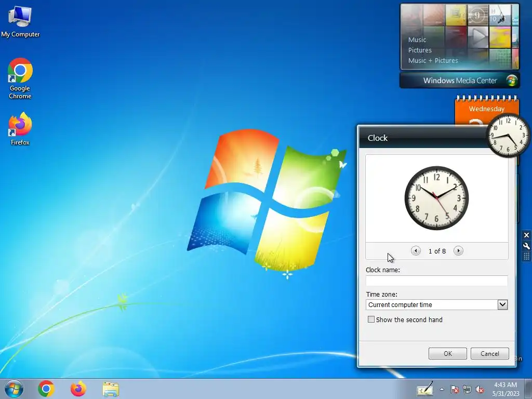Select the analog clock gadget on desktop
Viewport: 532px width, 399px height.
click(508, 135)
